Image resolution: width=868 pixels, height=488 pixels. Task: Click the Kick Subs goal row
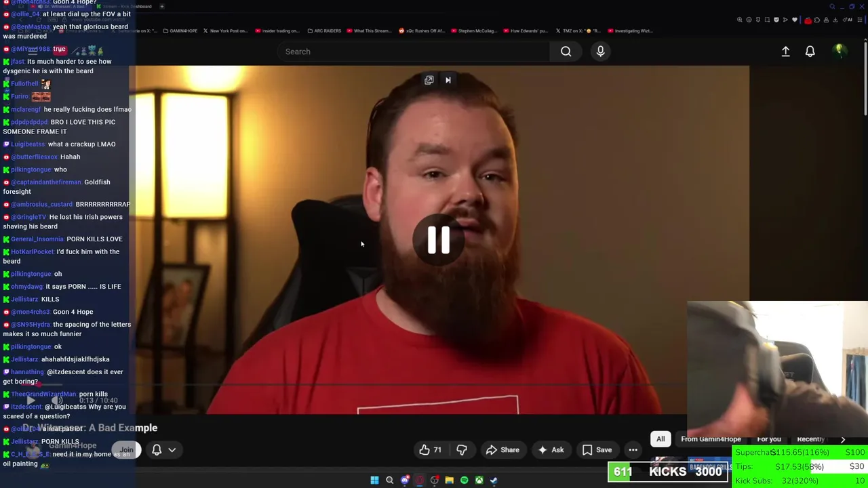tap(800, 481)
